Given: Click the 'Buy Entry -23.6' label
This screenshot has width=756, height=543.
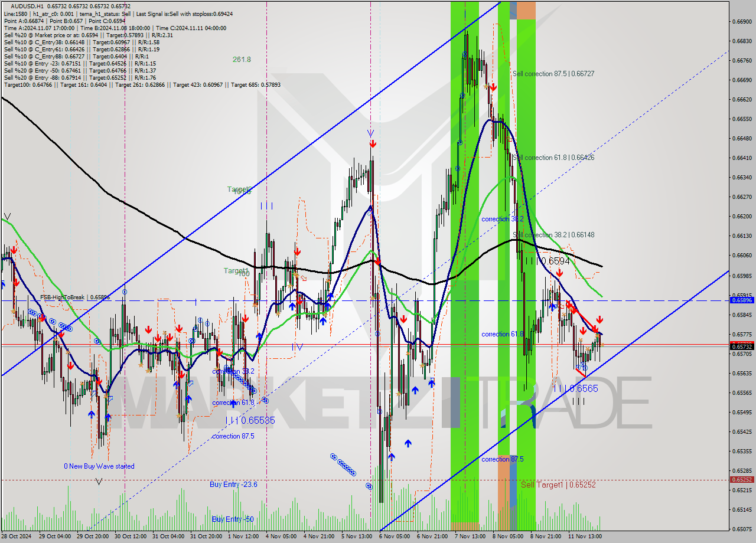Looking at the screenshot, I should click(x=233, y=484).
